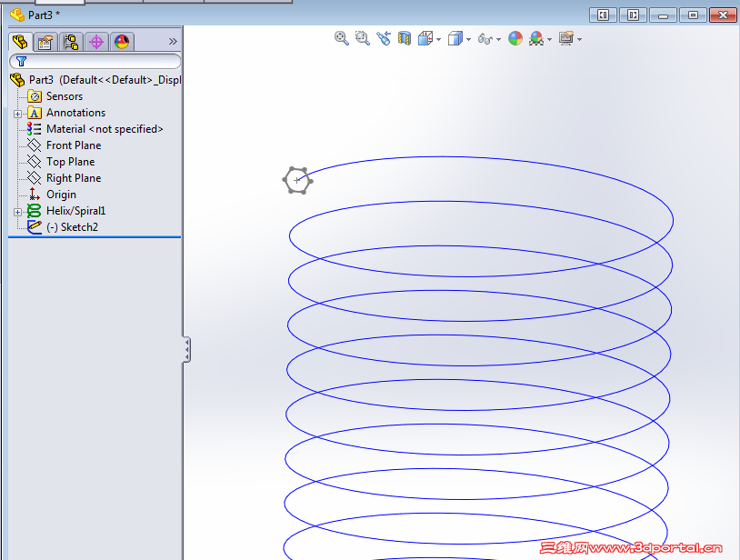Click Hide/Show Items glasses icon

[x=485, y=39]
